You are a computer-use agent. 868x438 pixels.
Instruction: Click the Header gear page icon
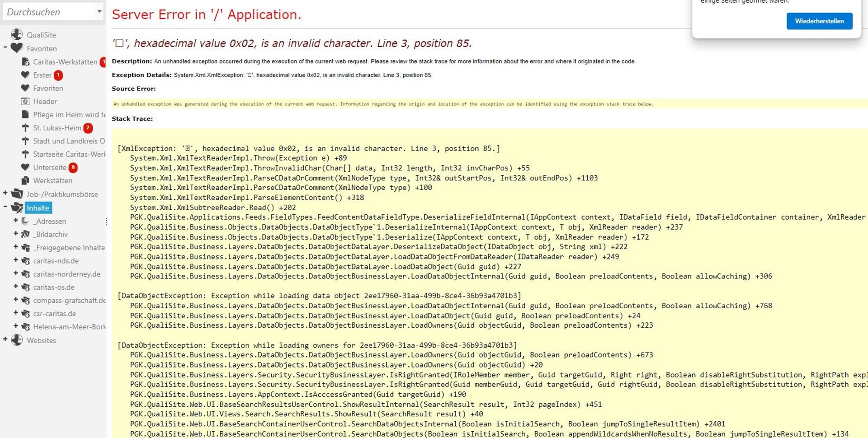[26, 101]
